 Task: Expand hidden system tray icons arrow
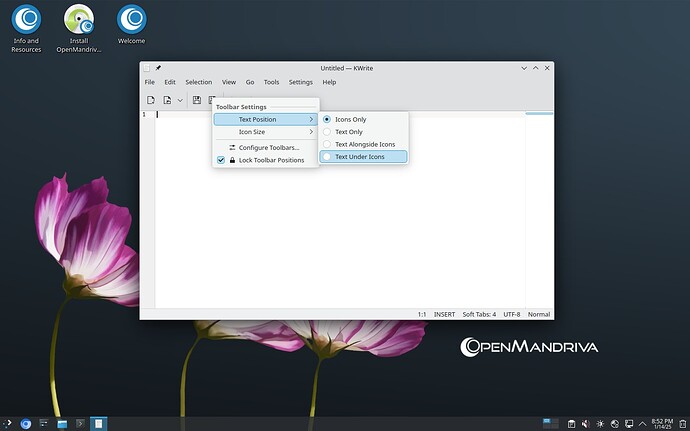pos(641,424)
